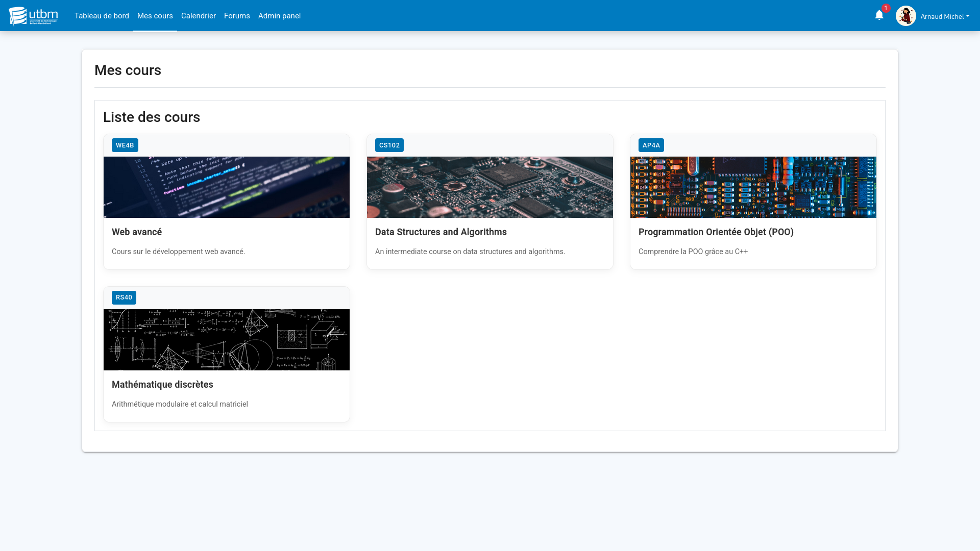The image size is (980, 551).
Task: Navigate to Forums
Action: pyautogui.click(x=237, y=16)
